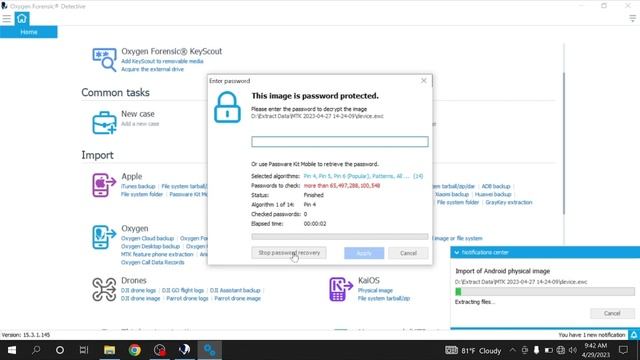This screenshot has height=360, width=640.
Task: Import KaiOS Physical image
Action: 375,291
